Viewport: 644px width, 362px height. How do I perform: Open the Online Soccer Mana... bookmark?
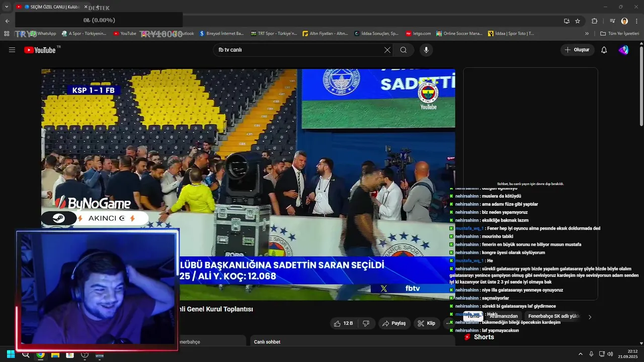click(459, 34)
